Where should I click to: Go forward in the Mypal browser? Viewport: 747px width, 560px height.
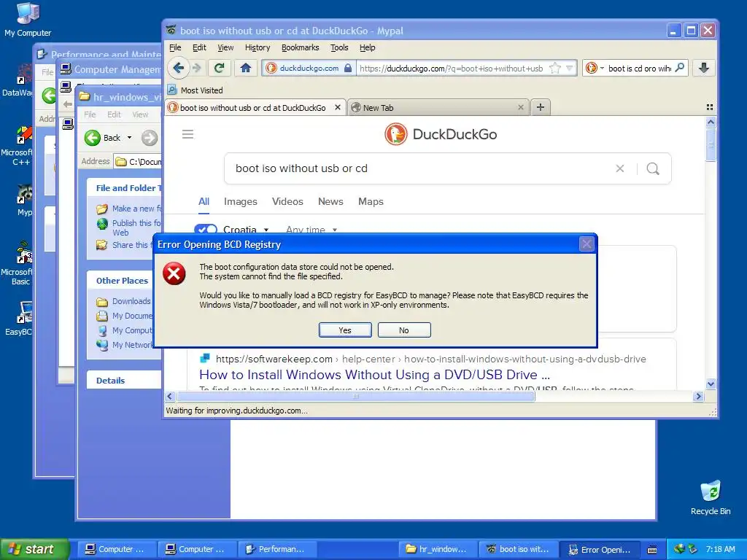(196, 68)
